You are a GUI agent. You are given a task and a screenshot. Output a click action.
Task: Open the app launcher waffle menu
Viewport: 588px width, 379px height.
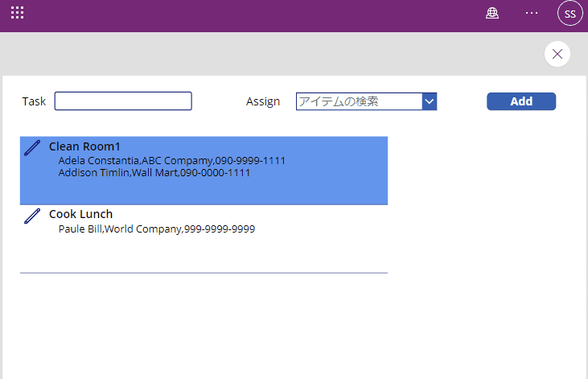click(x=17, y=13)
